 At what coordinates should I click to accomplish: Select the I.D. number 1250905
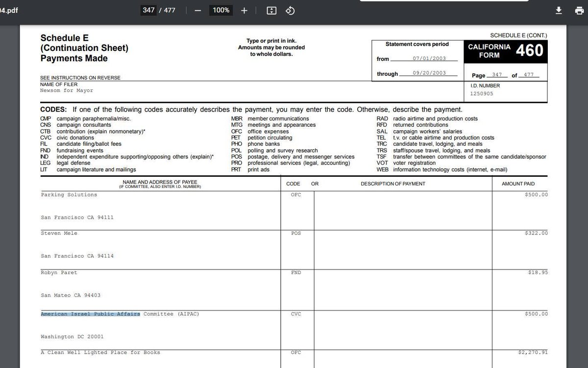pyautogui.click(x=482, y=93)
